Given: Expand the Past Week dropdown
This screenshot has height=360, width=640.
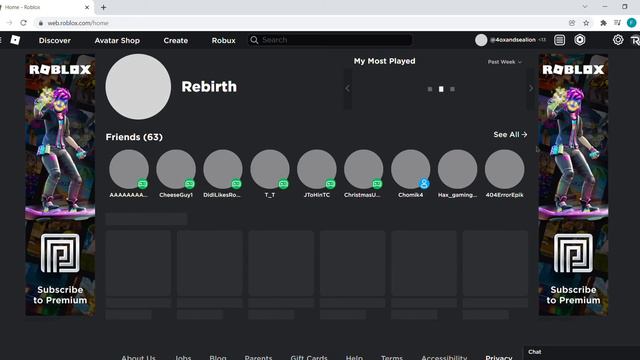Looking at the screenshot, I should [504, 62].
